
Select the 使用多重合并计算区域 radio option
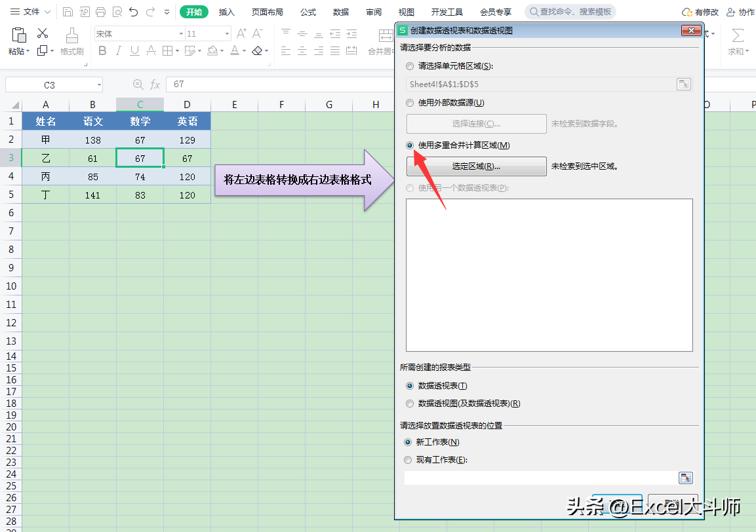click(410, 145)
